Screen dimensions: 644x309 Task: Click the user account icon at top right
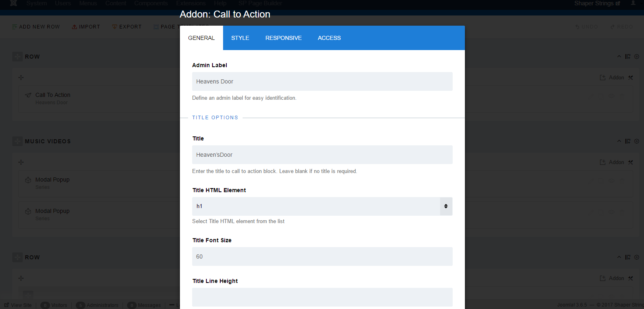click(x=633, y=3)
